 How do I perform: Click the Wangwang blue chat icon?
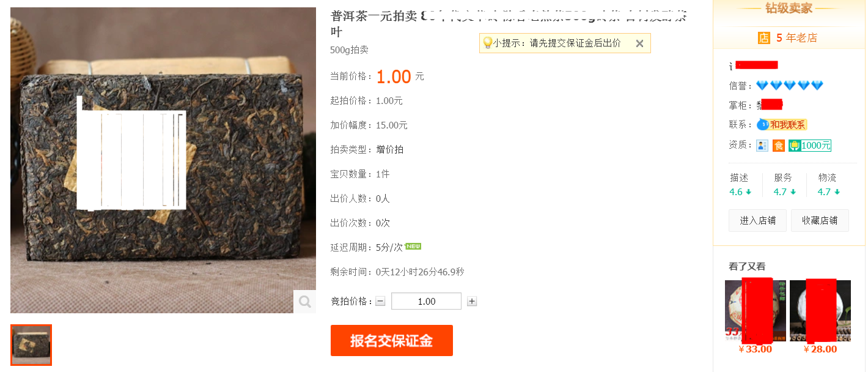(763, 125)
